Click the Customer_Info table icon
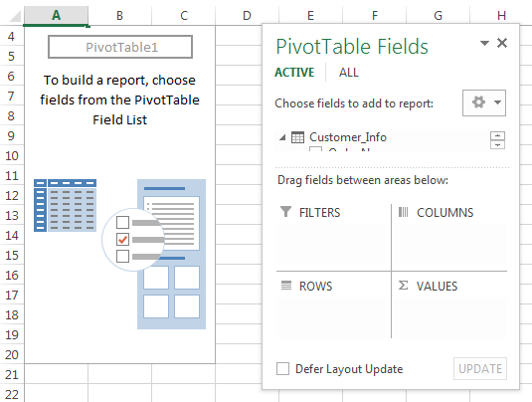Image resolution: width=532 pixels, height=402 pixels. pos(297,137)
